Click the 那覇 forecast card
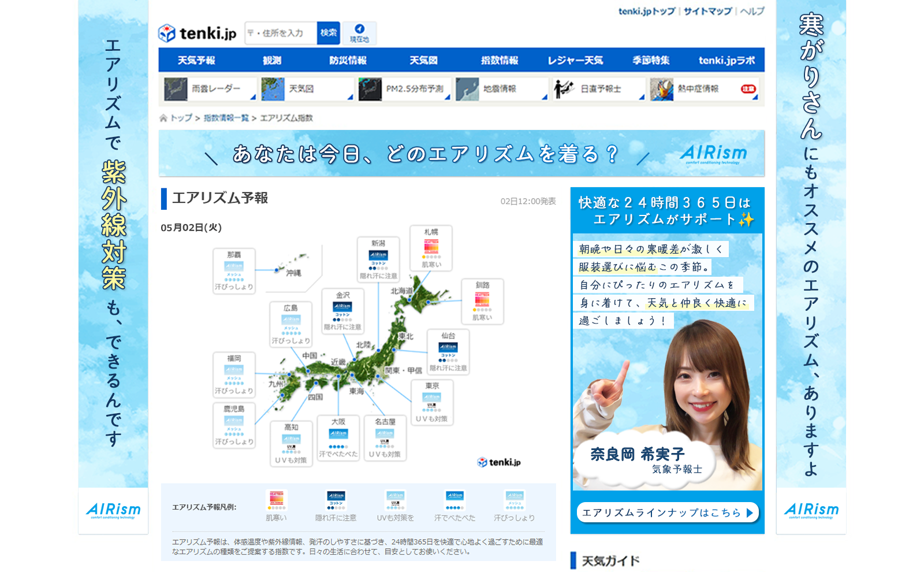 tap(234, 271)
